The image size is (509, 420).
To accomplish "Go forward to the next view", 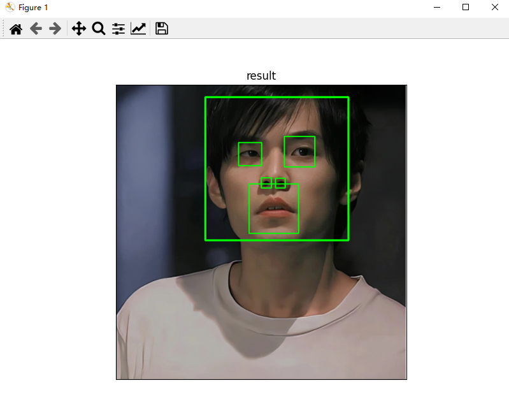I will (55, 29).
